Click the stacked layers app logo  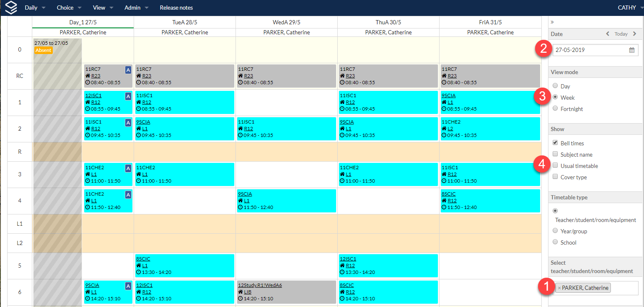point(11,8)
